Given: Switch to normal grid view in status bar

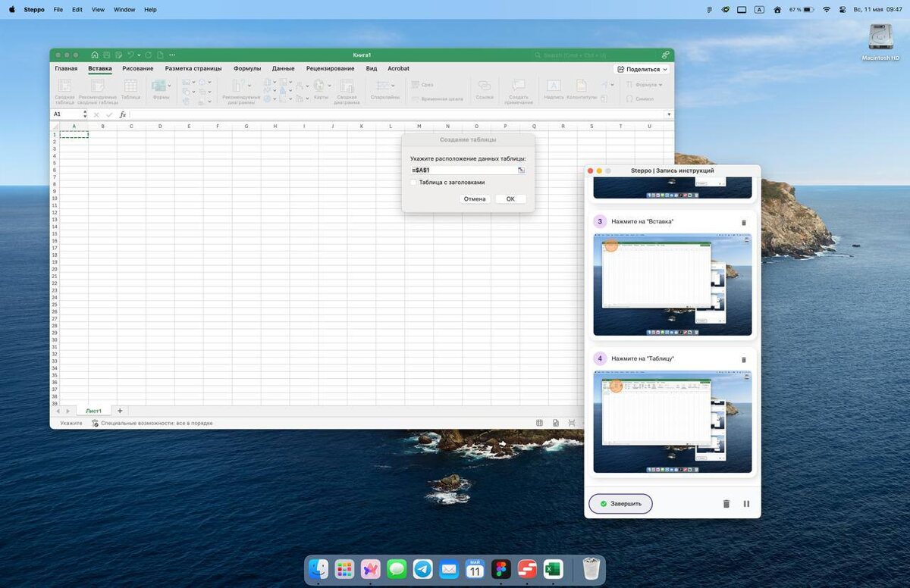Looking at the screenshot, I should [x=539, y=423].
